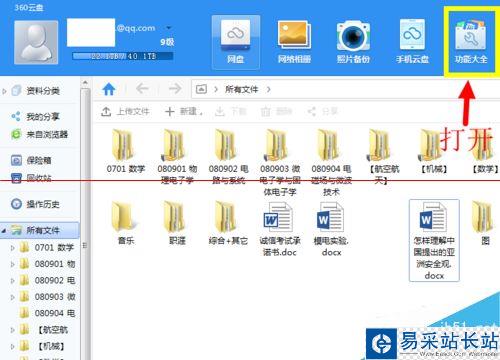Click the user avatar picture
The width and height of the screenshot is (500, 360).
click(36, 42)
